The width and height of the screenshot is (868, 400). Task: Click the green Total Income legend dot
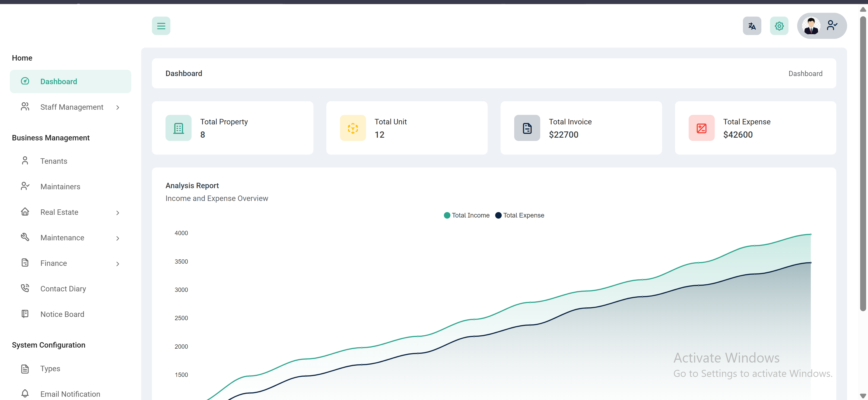(x=447, y=215)
